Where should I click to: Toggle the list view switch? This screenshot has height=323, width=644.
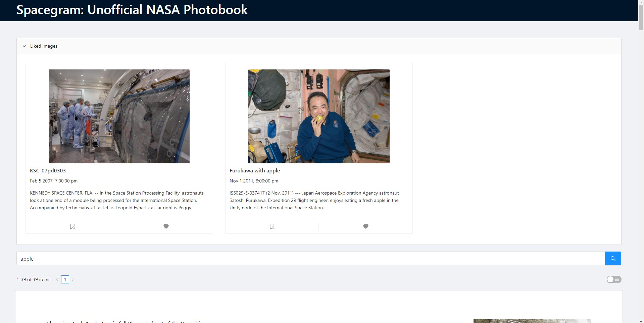[613, 279]
